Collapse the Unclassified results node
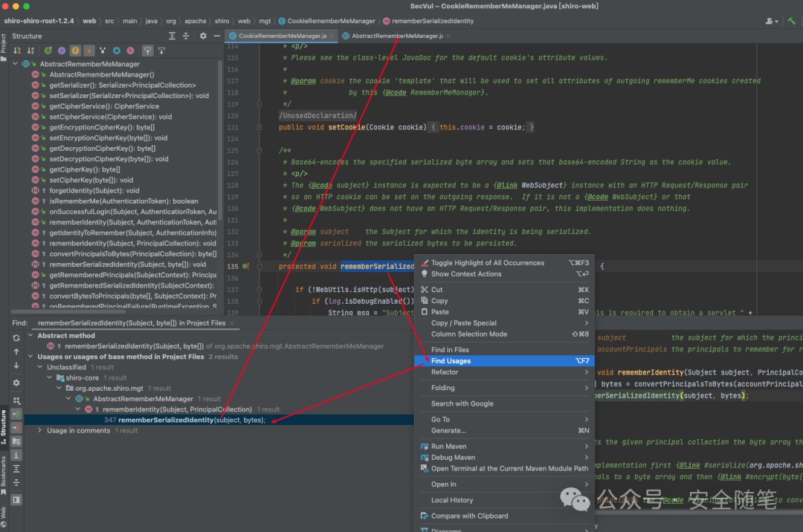803x532 pixels. [x=40, y=367]
